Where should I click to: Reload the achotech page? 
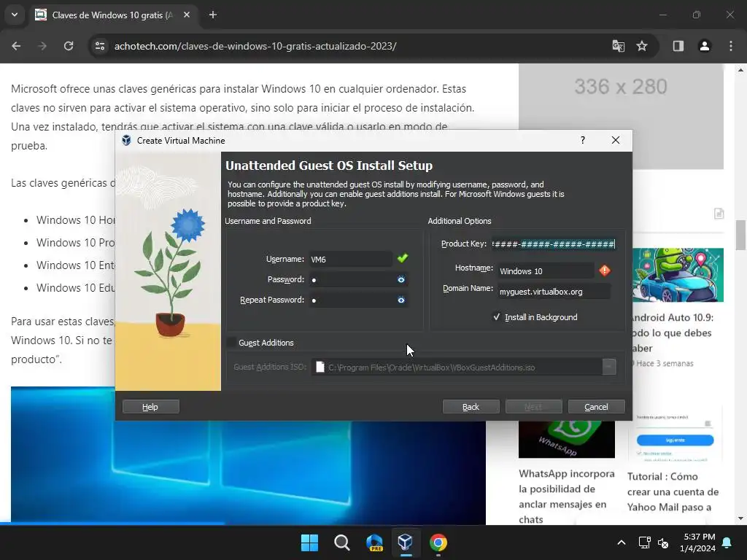[69, 46]
